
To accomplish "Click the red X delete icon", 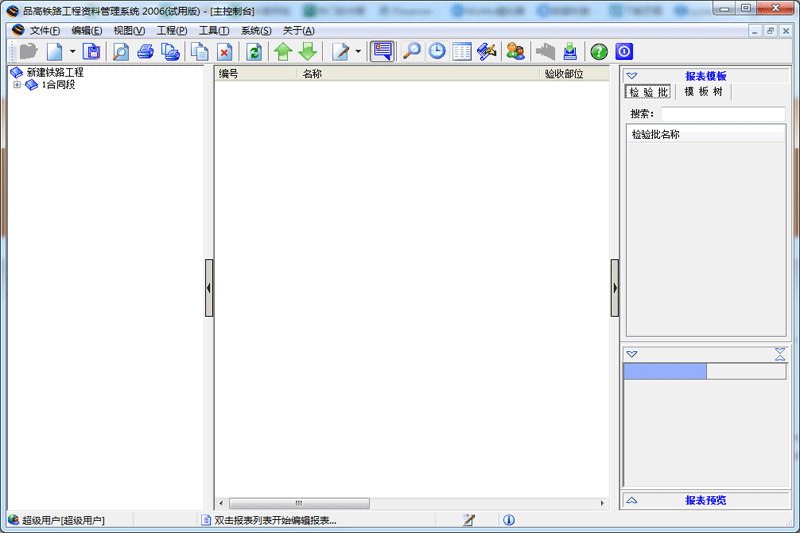I will click(x=225, y=52).
